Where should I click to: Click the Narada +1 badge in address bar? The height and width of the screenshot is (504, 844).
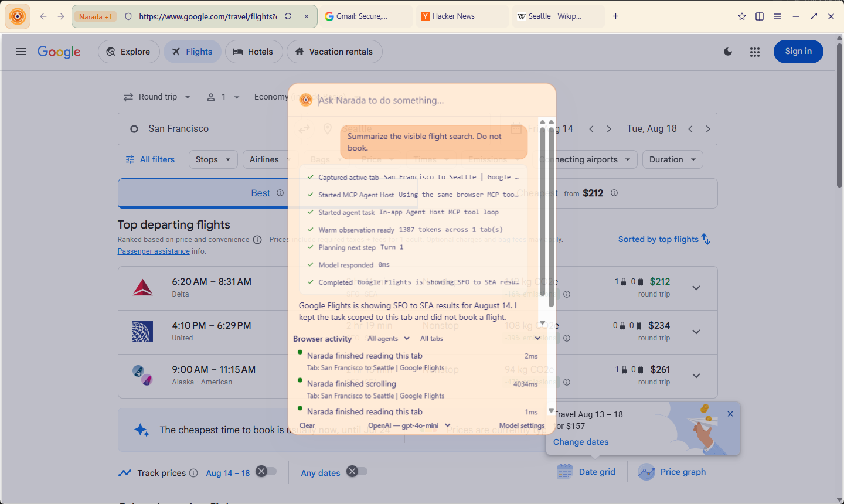pos(96,16)
